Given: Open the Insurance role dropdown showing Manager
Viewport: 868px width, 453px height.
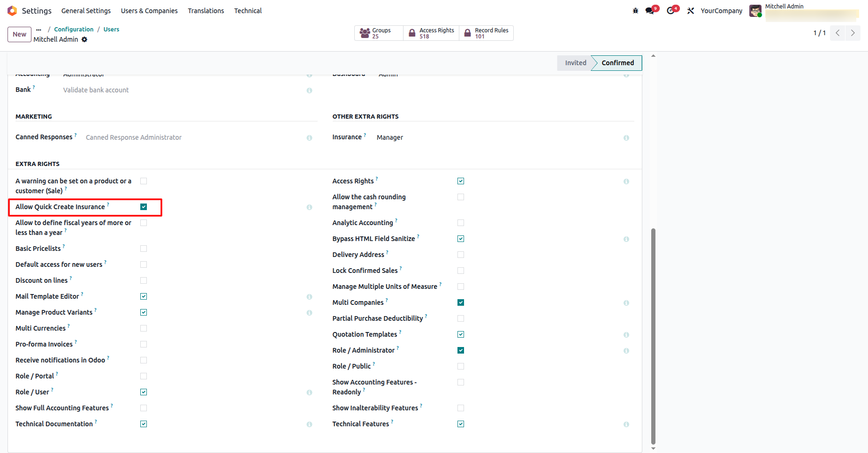Looking at the screenshot, I should point(497,137).
